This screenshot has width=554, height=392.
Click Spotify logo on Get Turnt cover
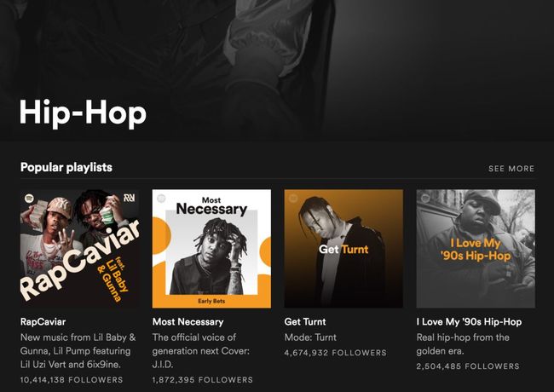(x=293, y=198)
